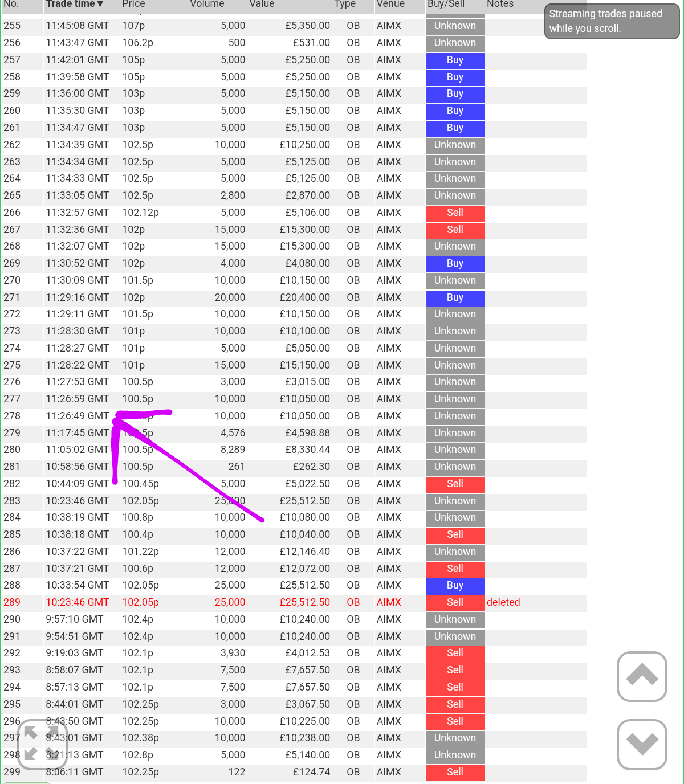Select the price 102.38p
This screenshot has height=784, width=684.
(140, 738)
